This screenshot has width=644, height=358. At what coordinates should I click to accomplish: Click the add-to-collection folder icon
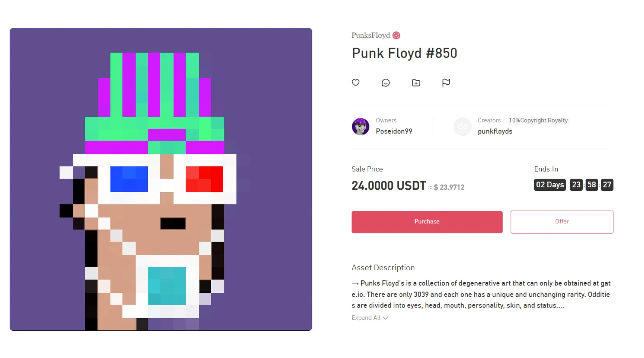tap(416, 83)
